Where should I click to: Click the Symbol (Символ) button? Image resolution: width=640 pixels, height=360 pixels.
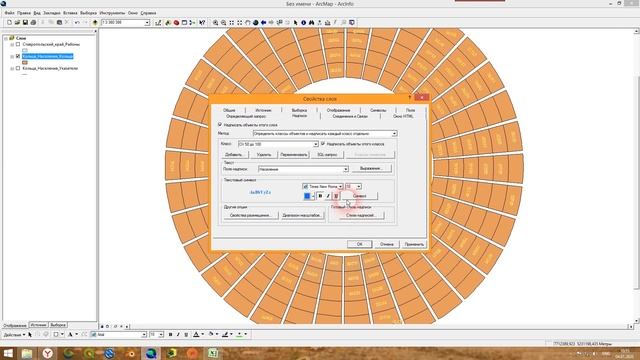[x=359, y=196]
